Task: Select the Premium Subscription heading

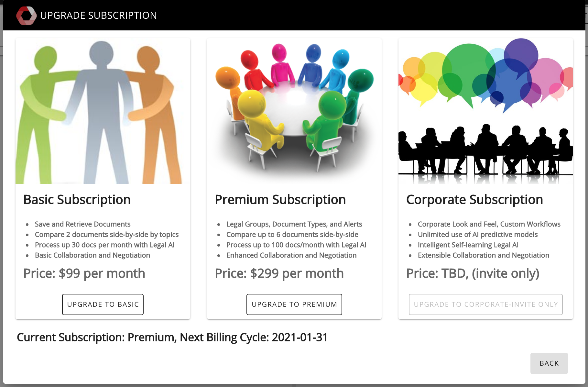Action: pyautogui.click(x=280, y=200)
